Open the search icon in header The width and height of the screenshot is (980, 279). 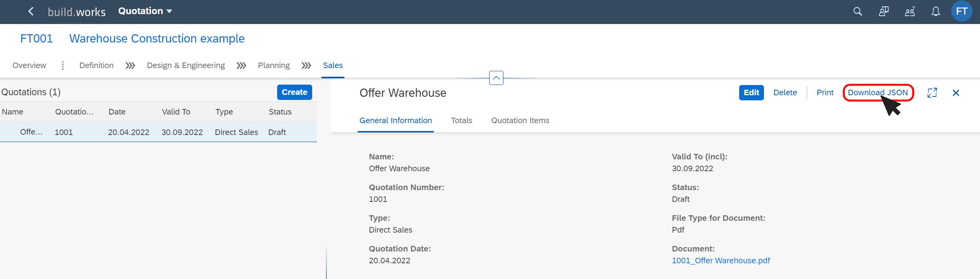pos(858,11)
